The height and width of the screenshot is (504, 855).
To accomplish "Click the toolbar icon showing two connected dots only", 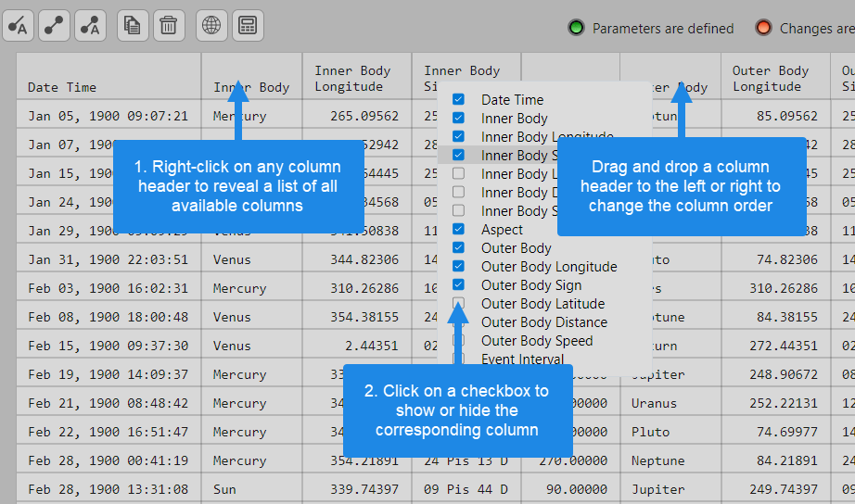I will [54, 26].
